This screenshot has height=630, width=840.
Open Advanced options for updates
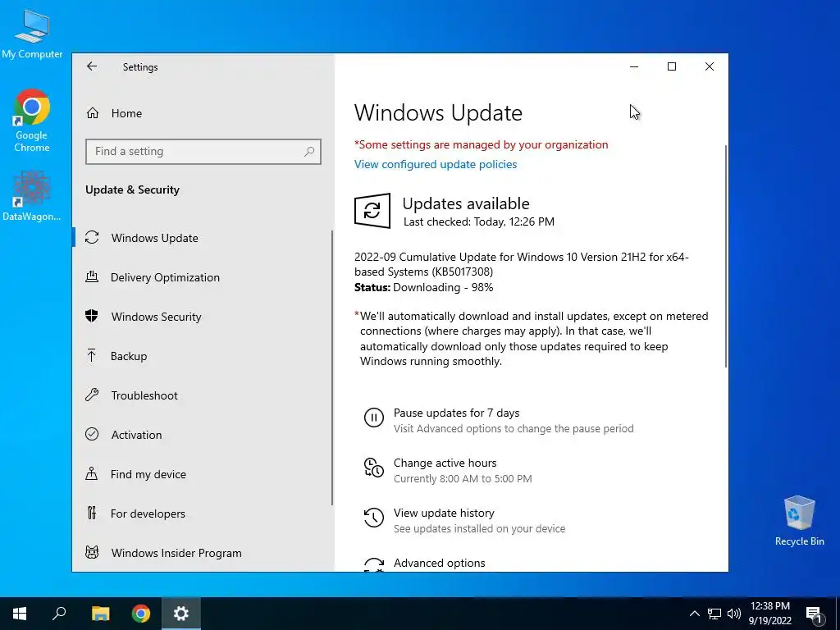440,563
